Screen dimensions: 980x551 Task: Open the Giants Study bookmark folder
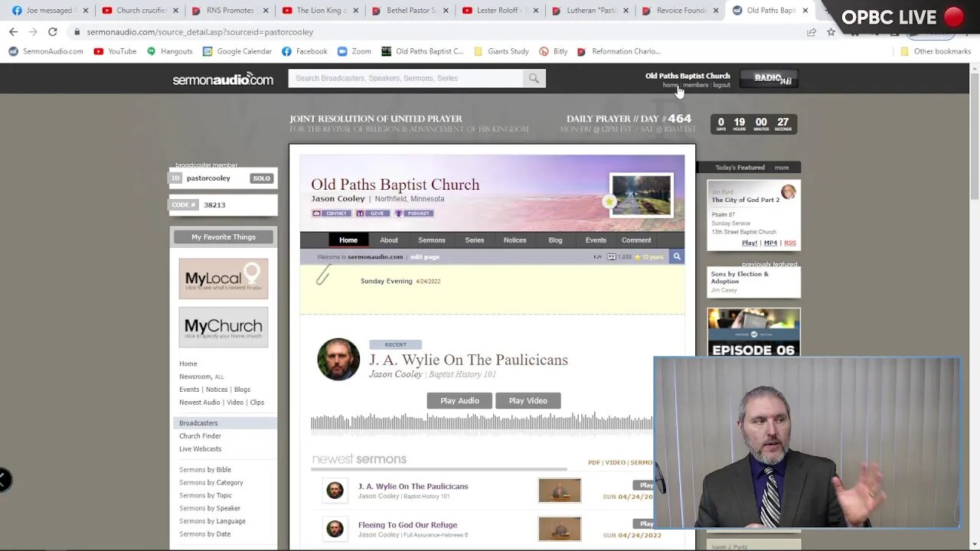(x=501, y=51)
